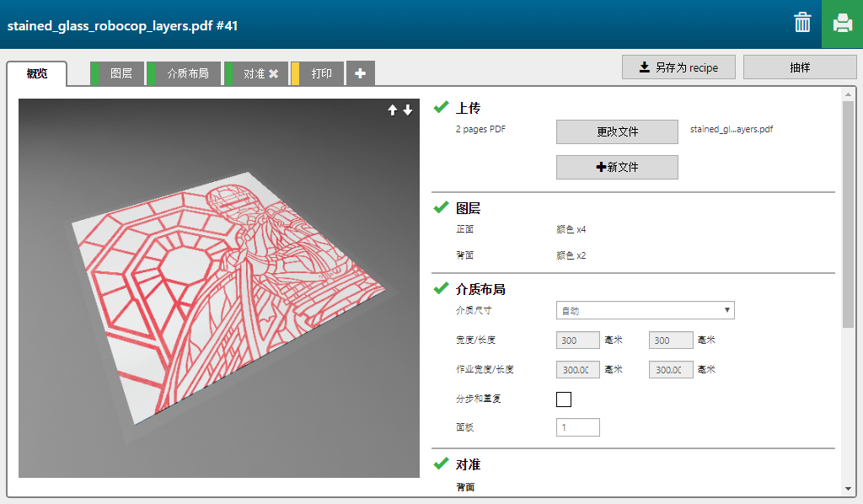Click the vertical scrollbar thumb
The height and width of the screenshot is (504, 863).
pos(848,215)
